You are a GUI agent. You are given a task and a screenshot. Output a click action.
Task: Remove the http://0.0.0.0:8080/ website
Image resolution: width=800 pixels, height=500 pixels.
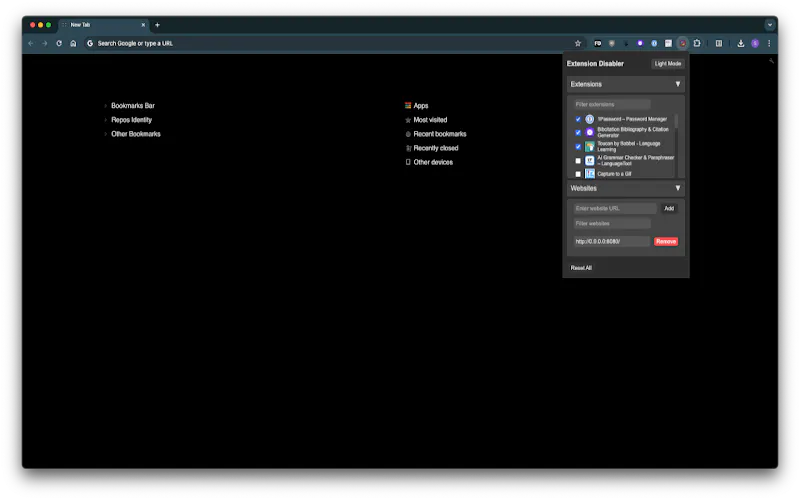(666, 241)
